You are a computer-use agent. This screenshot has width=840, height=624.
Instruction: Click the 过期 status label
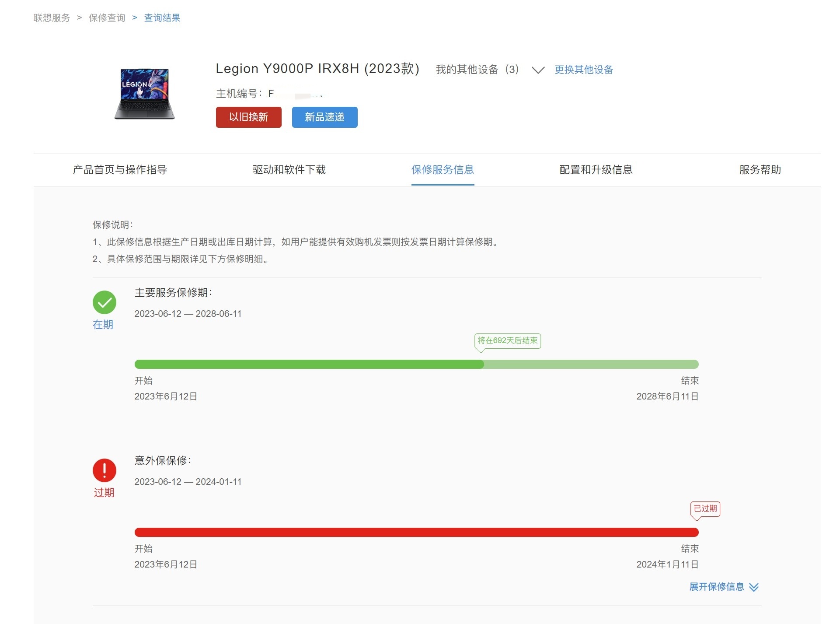[x=104, y=493]
